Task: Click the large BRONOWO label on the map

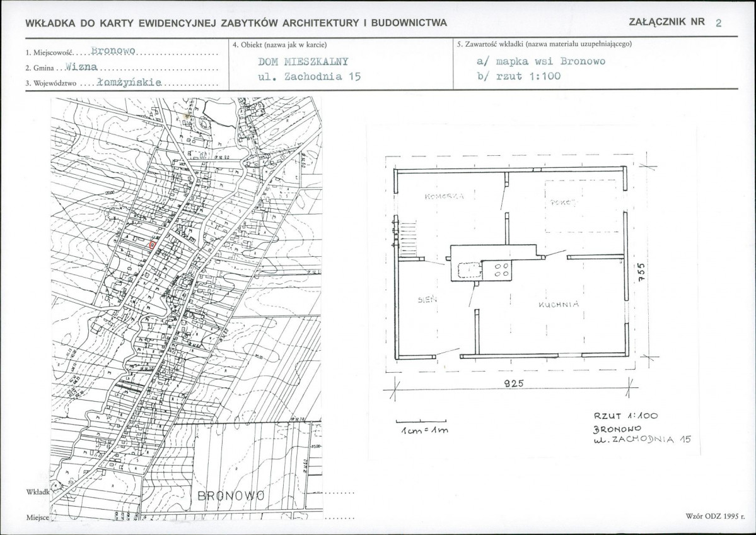Action: pyautogui.click(x=230, y=496)
